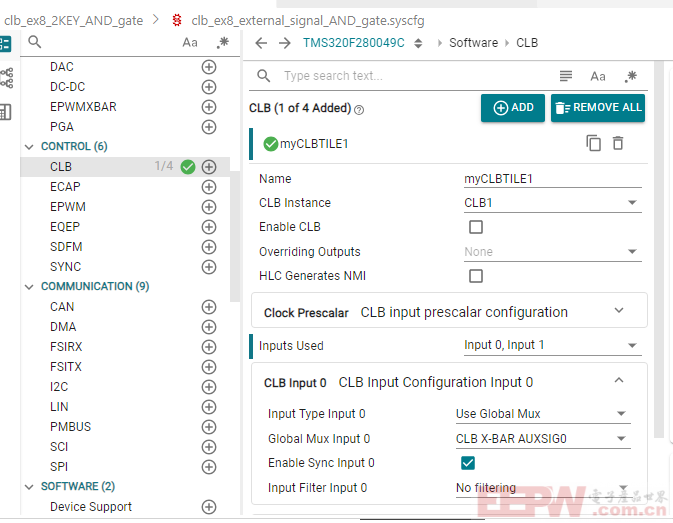Navigate forward with the right arrow

click(285, 43)
